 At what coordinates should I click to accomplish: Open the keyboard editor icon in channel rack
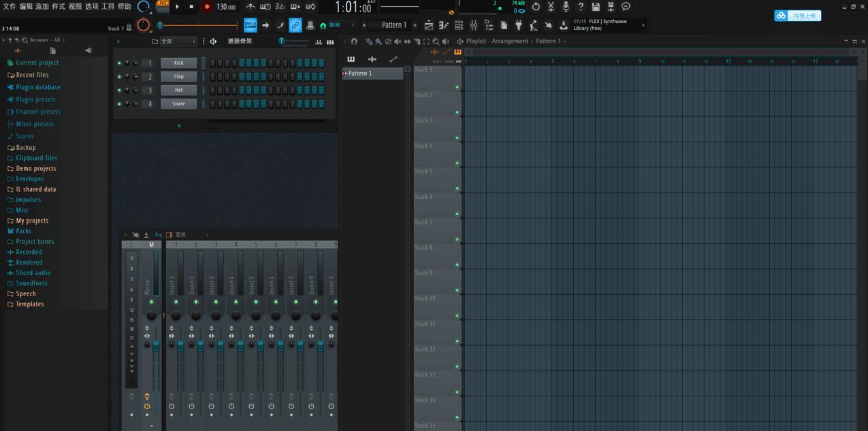tap(329, 42)
